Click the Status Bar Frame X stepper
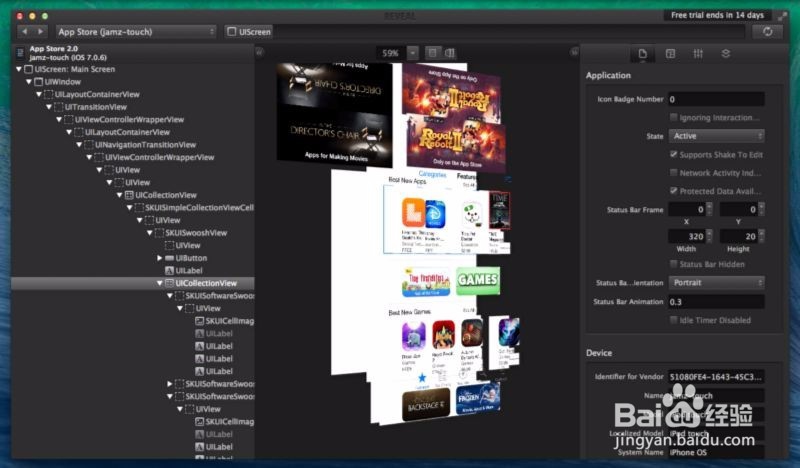The height and width of the screenshot is (468, 800). (709, 209)
